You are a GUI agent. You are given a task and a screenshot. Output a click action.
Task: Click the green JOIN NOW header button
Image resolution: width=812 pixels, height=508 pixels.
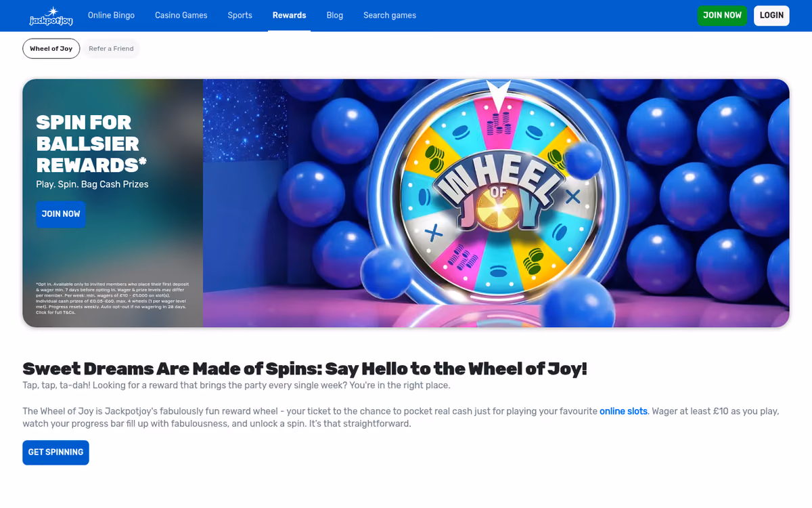click(x=722, y=16)
